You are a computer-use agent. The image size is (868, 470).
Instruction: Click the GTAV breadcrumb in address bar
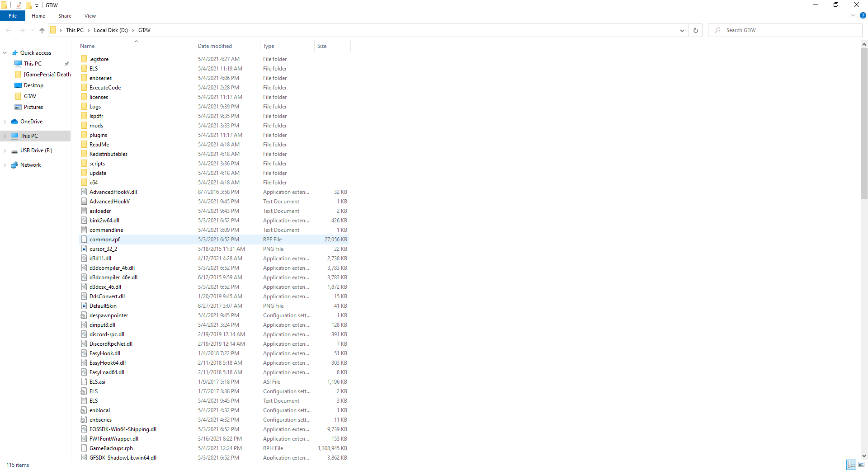coord(144,30)
